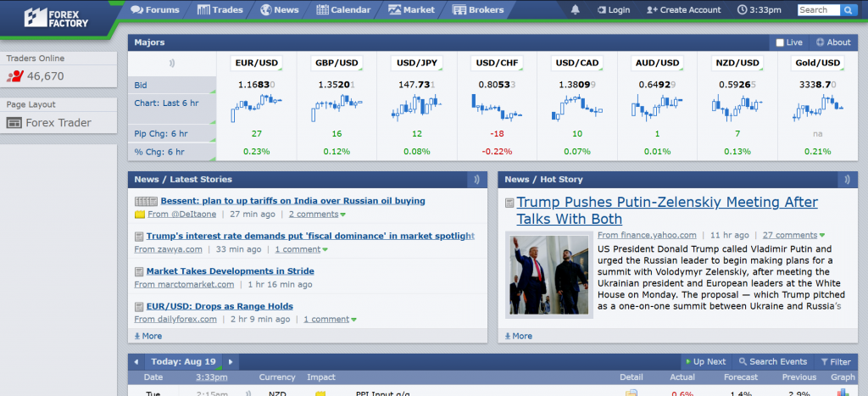The height and width of the screenshot is (396, 868).
Task: Go to previous calendar day arrow
Action: tap(136, 362)
